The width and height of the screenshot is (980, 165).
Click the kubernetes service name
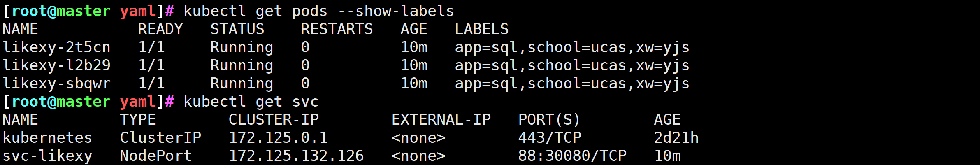[47, 138]
